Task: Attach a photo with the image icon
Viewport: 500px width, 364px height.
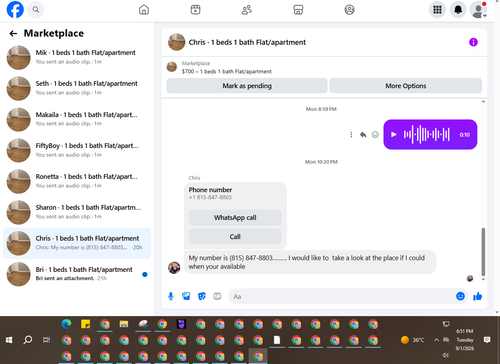Action: click(x=186, y=296)
